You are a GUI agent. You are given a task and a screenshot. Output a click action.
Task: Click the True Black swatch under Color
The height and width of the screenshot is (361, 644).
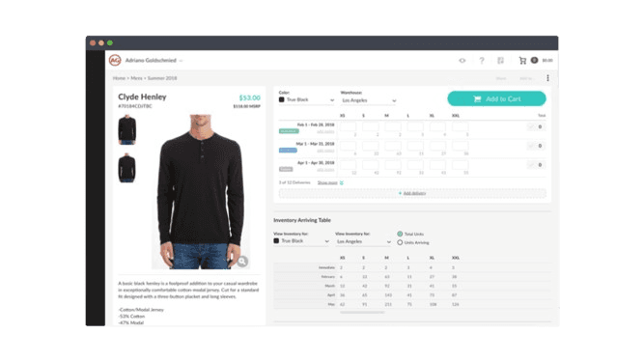(282, 99)
